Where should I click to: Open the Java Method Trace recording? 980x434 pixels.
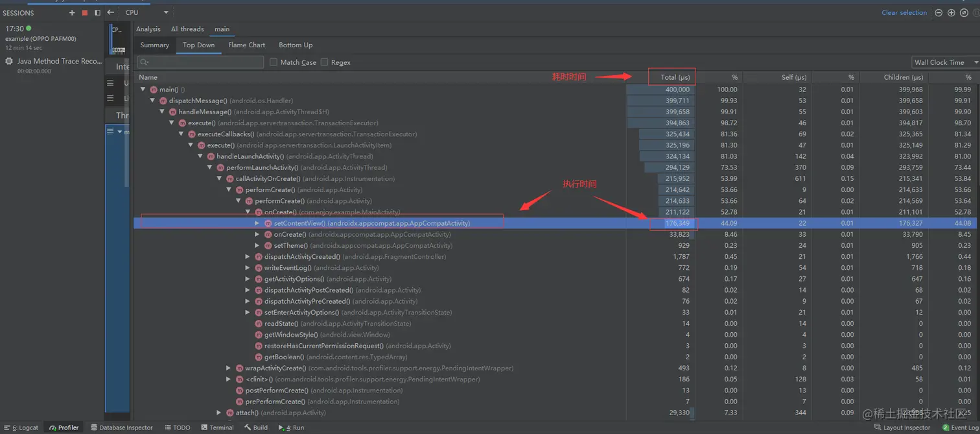click(x=51, y=65)
